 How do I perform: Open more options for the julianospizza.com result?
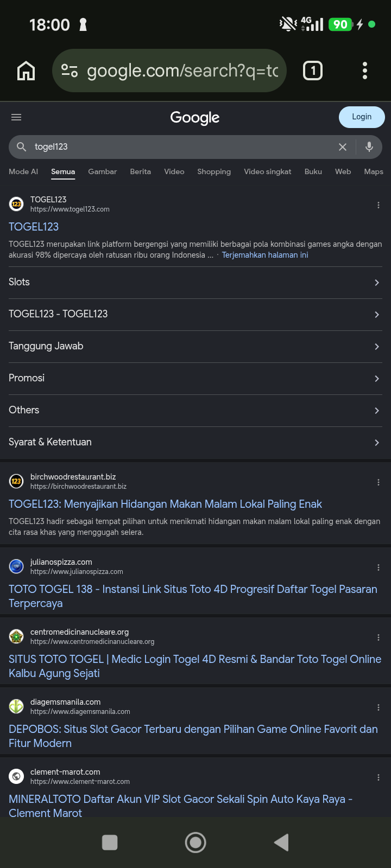[379, 567]
